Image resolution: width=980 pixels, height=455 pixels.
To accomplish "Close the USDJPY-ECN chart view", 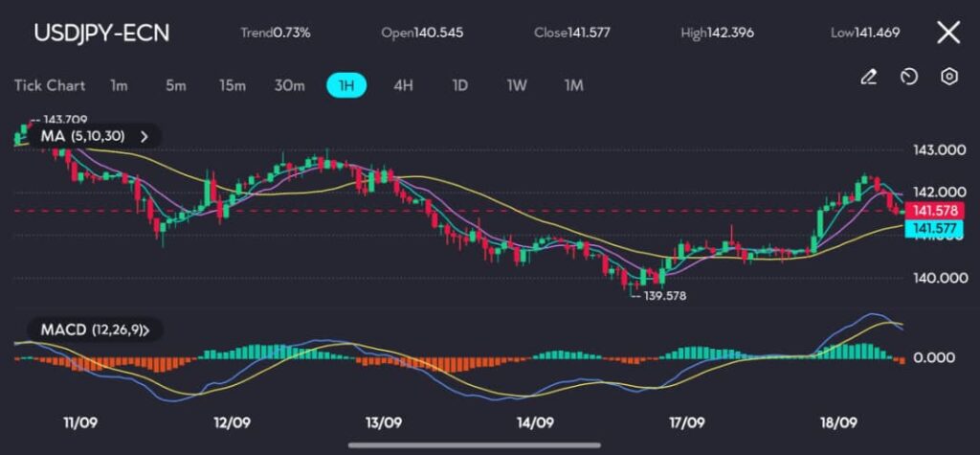I will pos(947,33).
